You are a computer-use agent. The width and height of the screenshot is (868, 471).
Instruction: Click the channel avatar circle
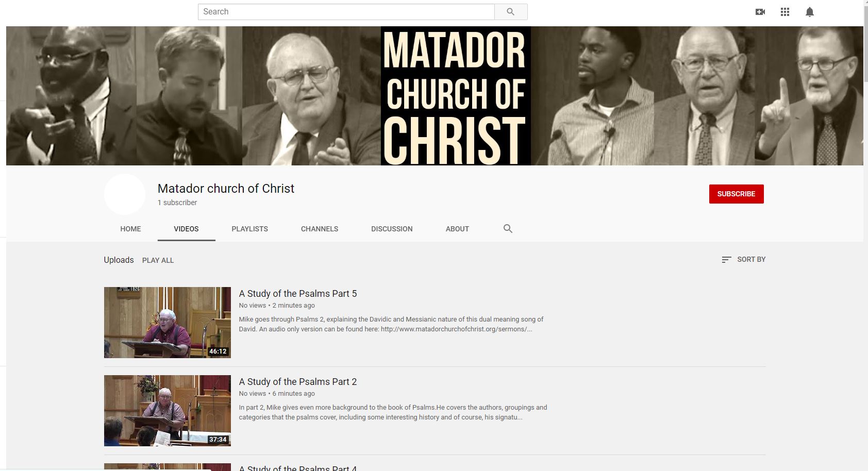[125, 194]
